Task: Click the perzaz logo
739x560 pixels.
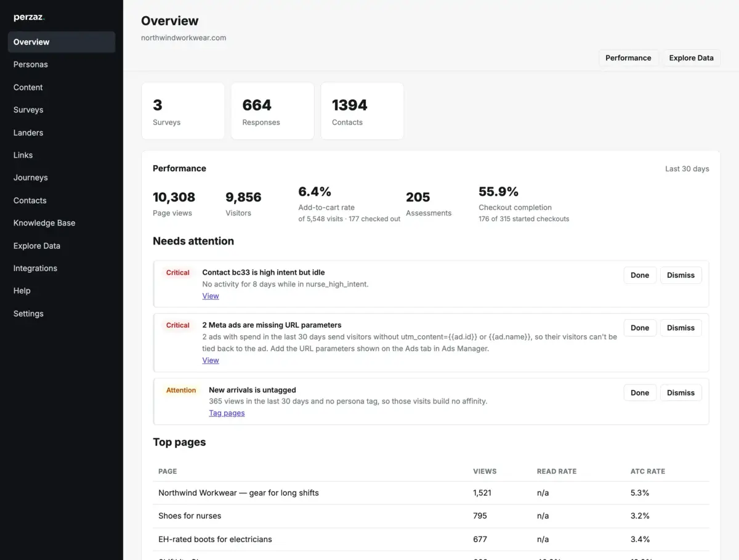Action: [x=29, y=17]
